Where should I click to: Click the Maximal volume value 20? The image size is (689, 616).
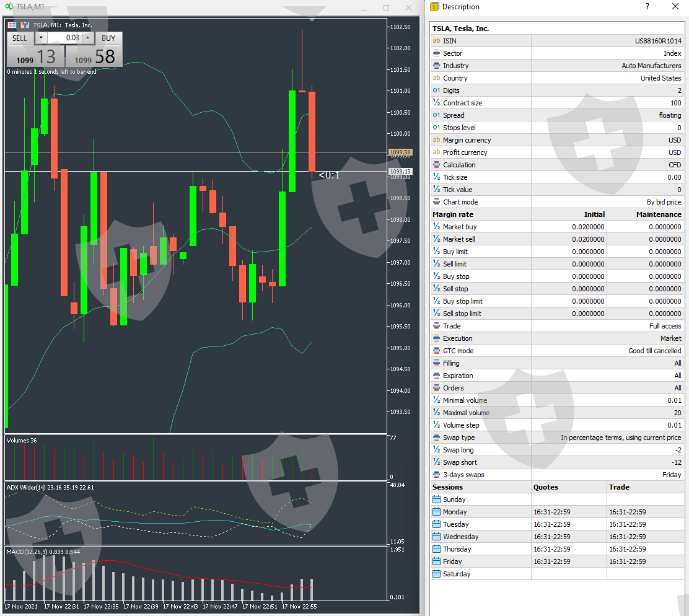coord(677,413)
